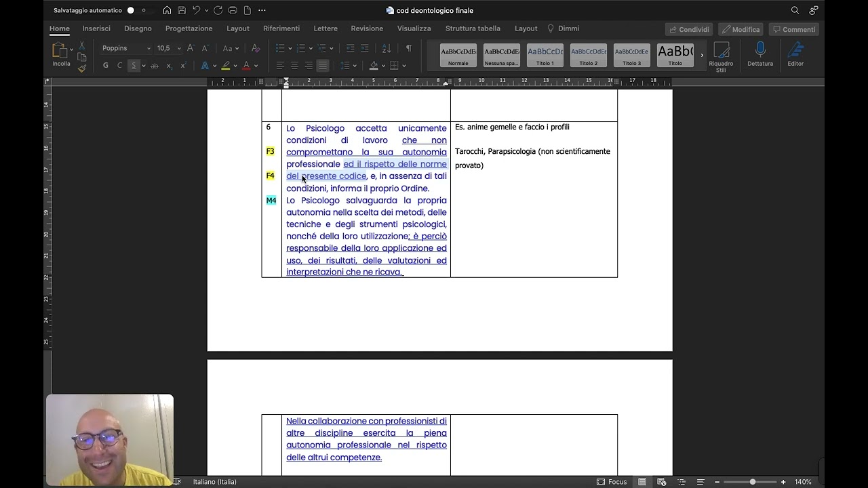Click the Print icon in title bar

pyautogui.click(x=233, y=10)
